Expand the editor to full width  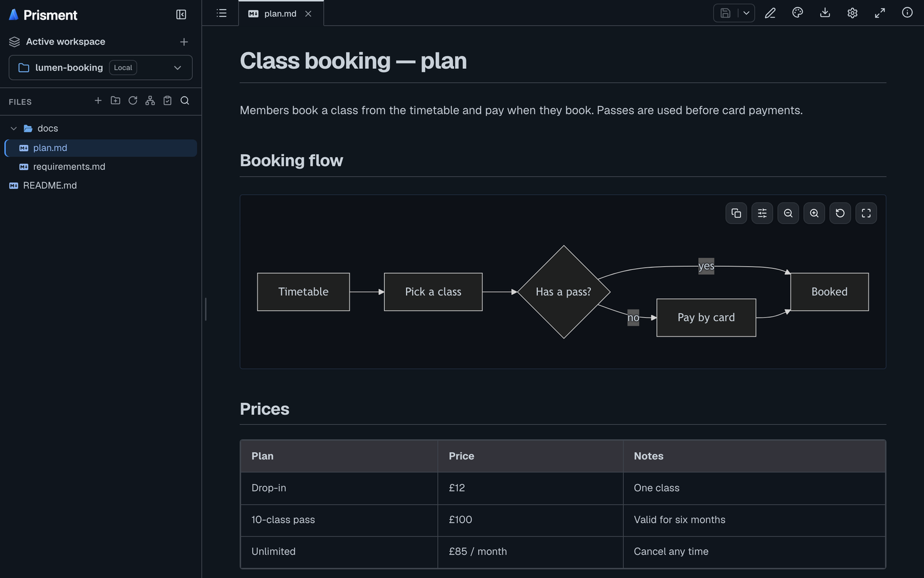[x=880, y=13]
